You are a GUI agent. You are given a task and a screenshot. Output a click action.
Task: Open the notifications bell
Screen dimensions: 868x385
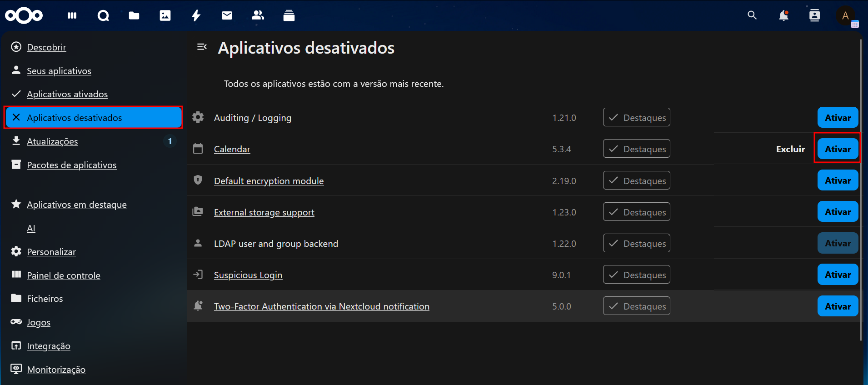[783, 16]
